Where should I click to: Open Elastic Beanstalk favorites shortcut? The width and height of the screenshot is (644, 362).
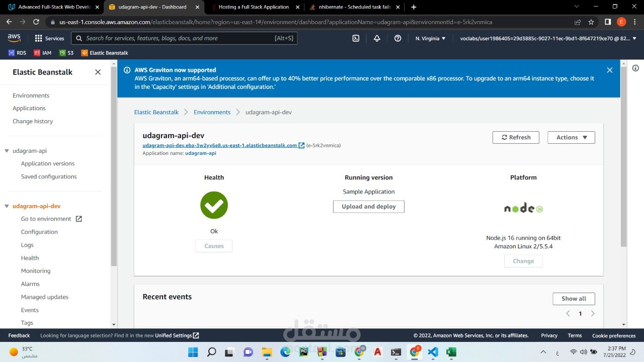click(104, 53)
